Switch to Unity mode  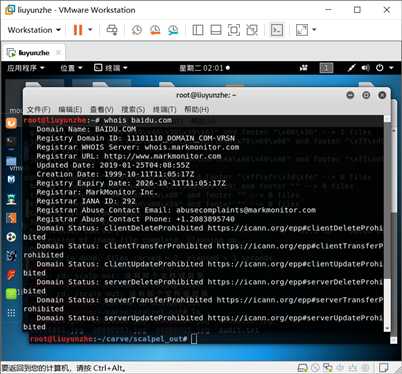tap(252, 30)
